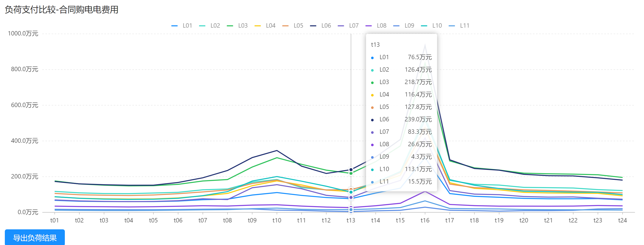
Task: Toggle L10 series in chart legend
Action: (x=432, y=26)
